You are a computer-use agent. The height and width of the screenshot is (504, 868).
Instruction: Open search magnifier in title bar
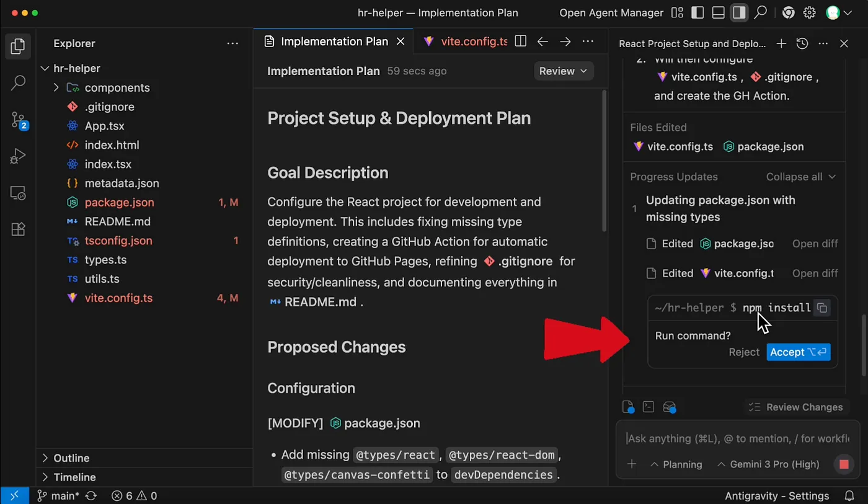[x=761, y=12]
